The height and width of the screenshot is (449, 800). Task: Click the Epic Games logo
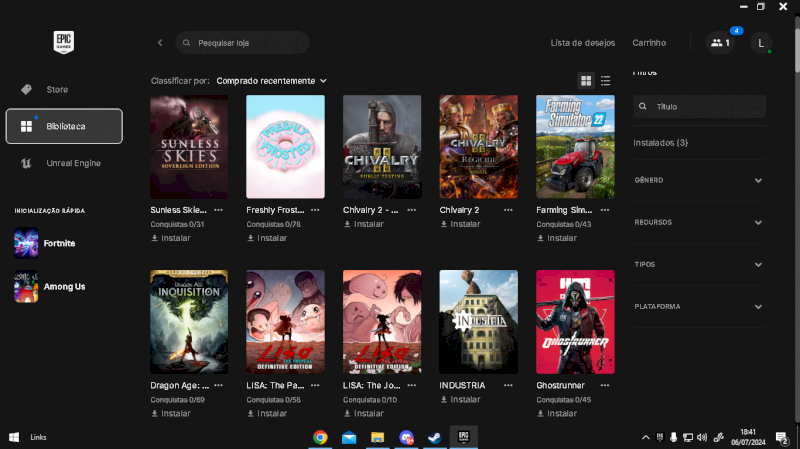point(64,42)
